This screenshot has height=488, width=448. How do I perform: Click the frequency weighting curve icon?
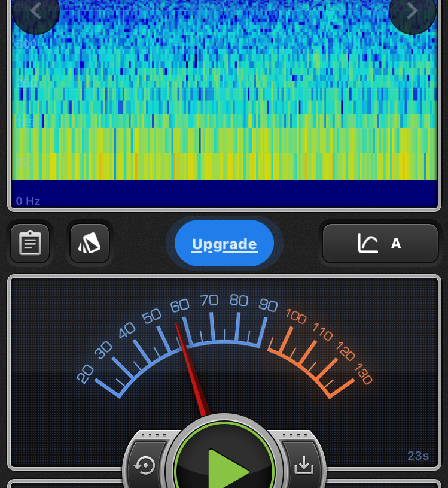click(x=368, y=243)
